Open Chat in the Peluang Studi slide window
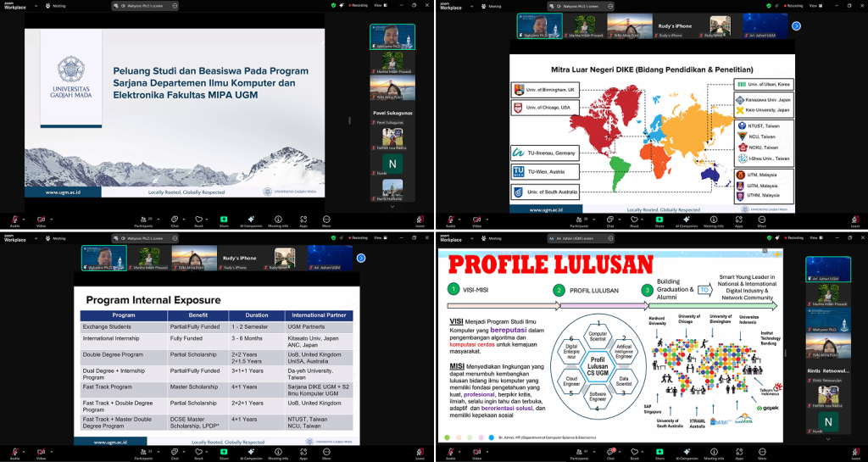This screenshot has width=868, height=462. point(175,220)
